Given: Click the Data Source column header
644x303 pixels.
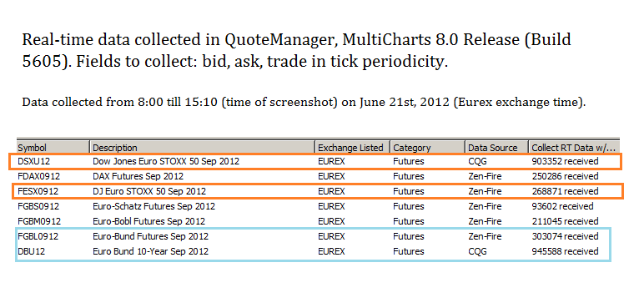Looking at the screenshot, I should click(x=497, y=147).
